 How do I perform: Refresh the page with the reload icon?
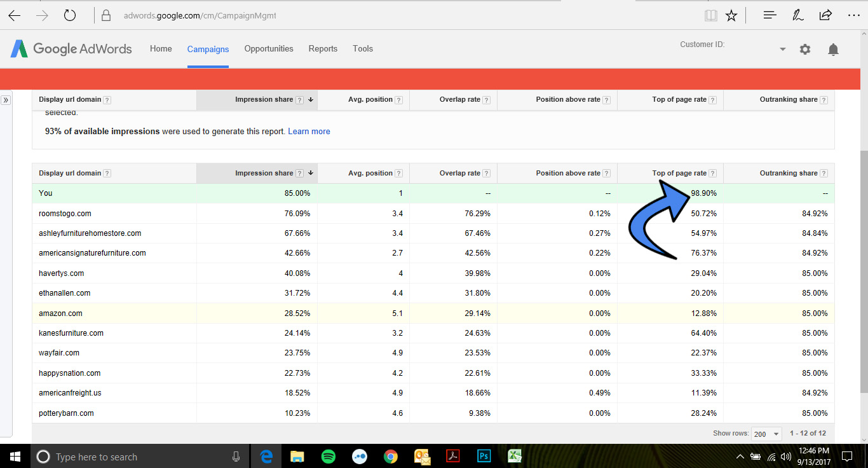(70, 15)
